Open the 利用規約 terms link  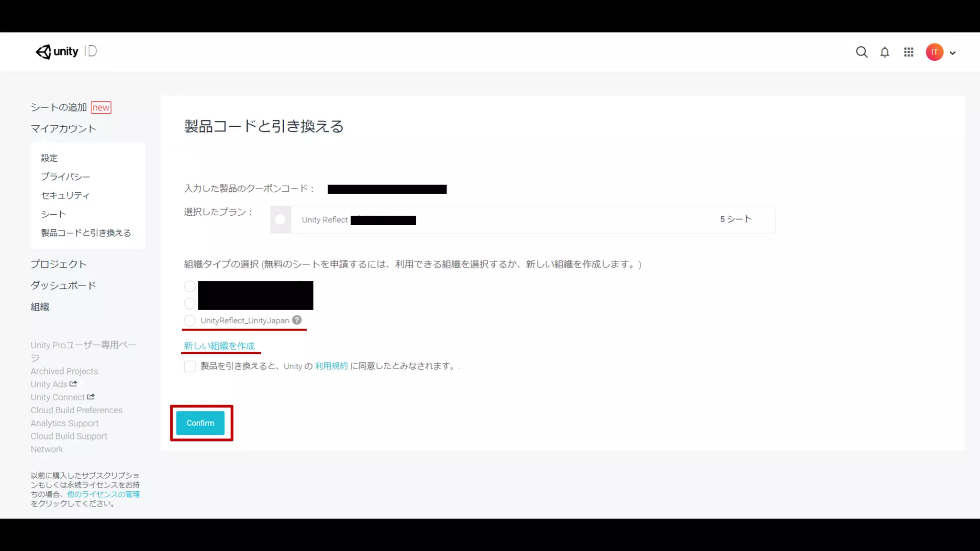[331, 366]
